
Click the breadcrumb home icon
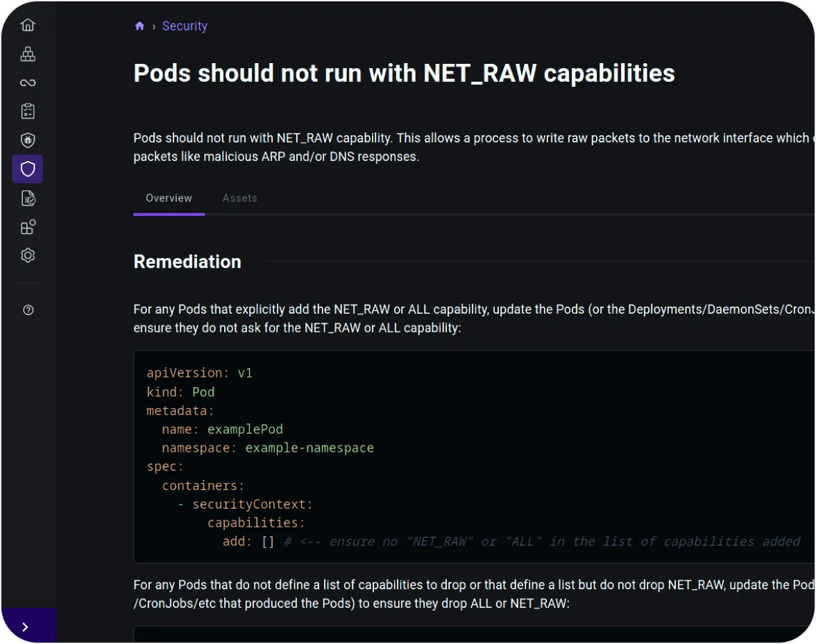tap(139, 26)
